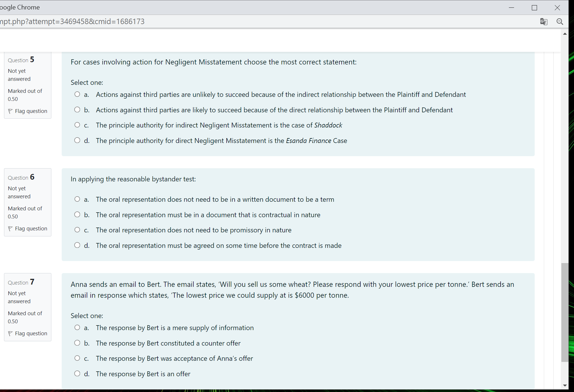The height and width of the screenshot is (392, 574).
Task: Select 'The response by Bert is a mere supply of information'
Action: (77, 327)
